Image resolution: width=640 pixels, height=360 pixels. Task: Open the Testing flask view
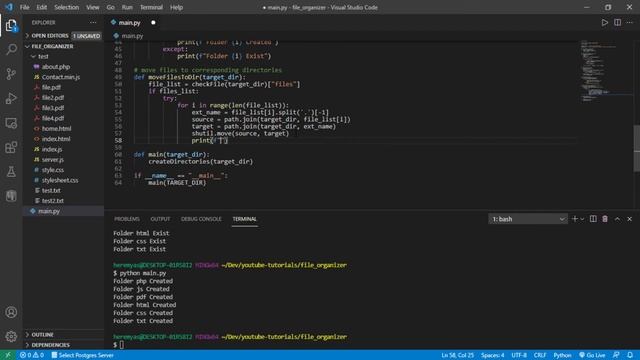point(11,172)
